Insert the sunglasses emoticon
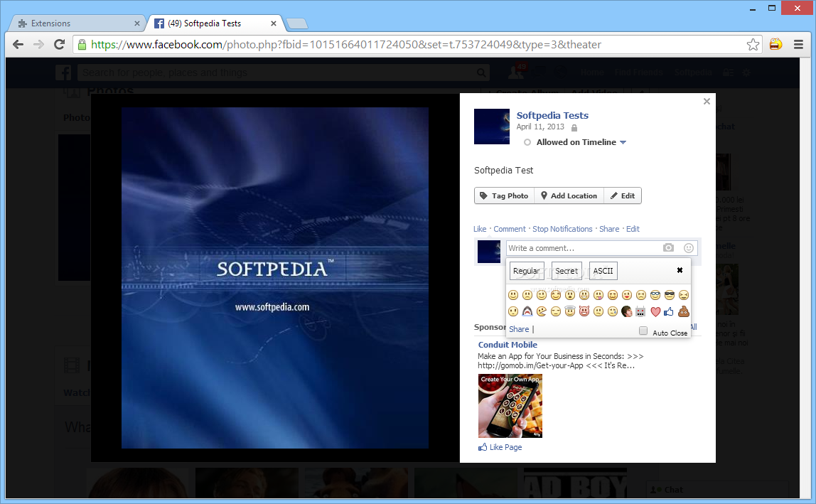This screenshot has width=816, height=504. click(670, 295)
